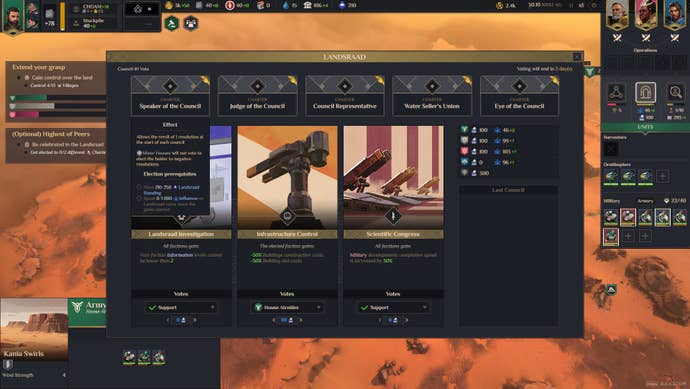
Task: Increase votes on Scientific Congress
Action: pos(407,320)
